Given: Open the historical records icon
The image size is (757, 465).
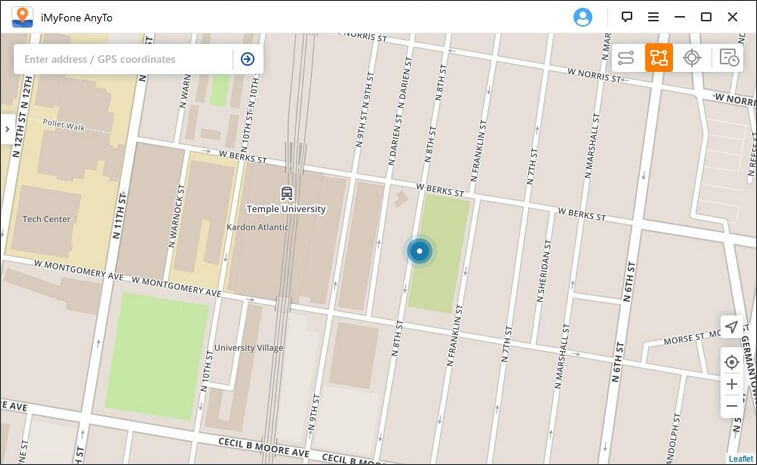Looking at the screenshot, I should pyautogui.click(x=729, y=57).
